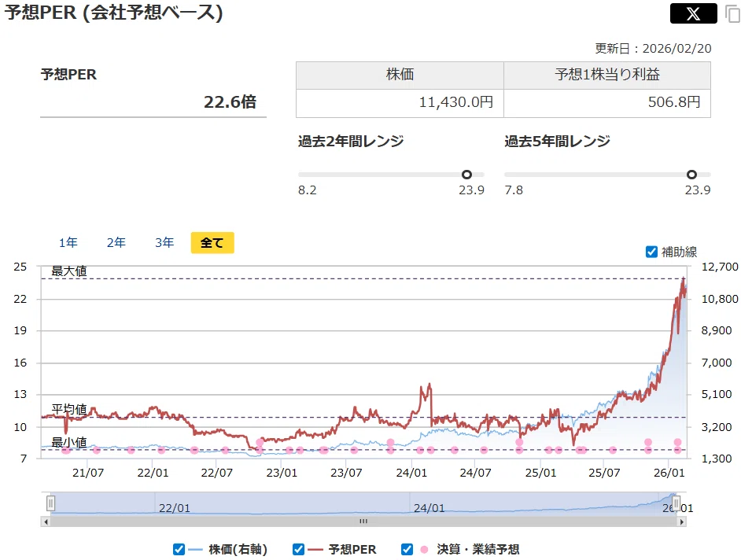Image resolution: width=741 pixels, height=560 pixels.
Task: Select the 全て period tab
Action: tap(212, 242)
